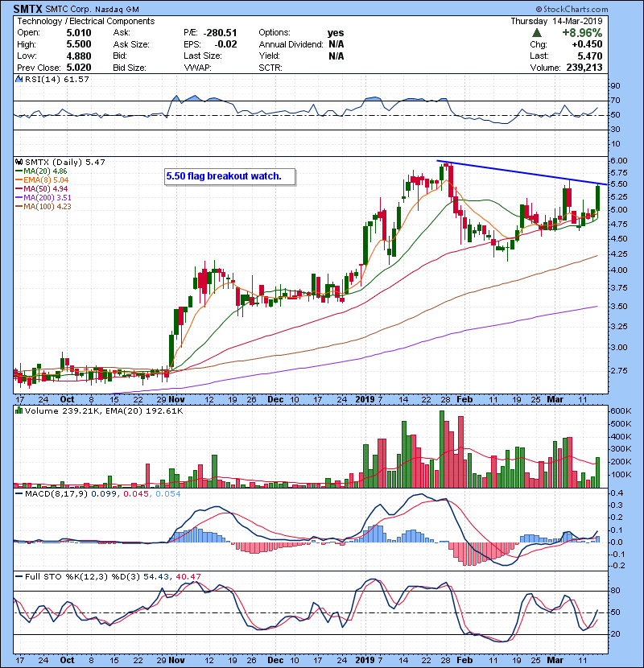Click the green up-triangle change arrow
Screen dimensions: 644x668
click(x=537, y=33)
